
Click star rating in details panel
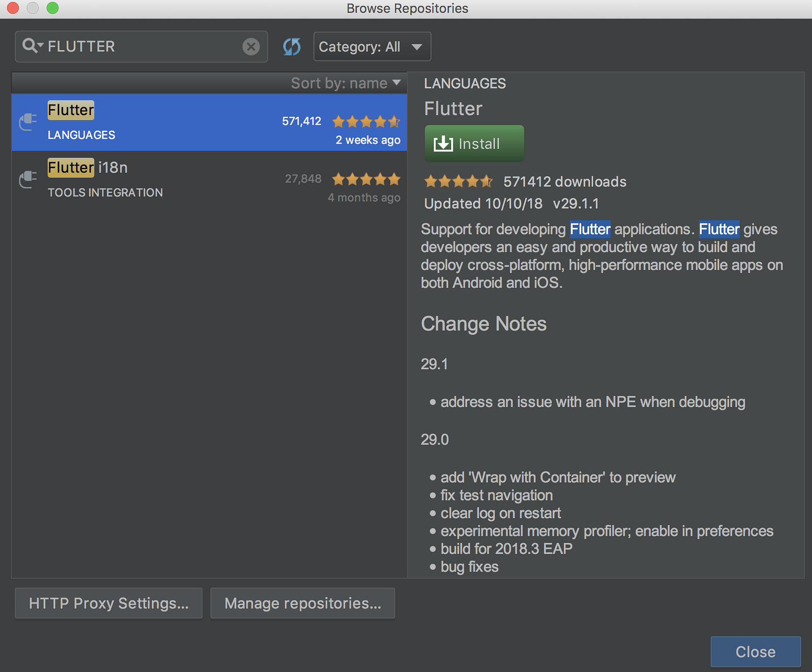point(458,181)
